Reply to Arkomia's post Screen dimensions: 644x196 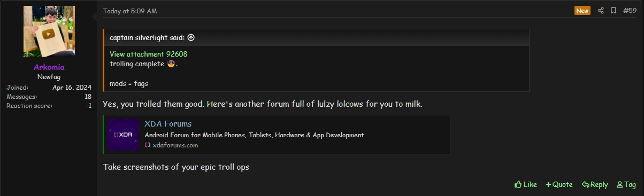coord(595,184)
